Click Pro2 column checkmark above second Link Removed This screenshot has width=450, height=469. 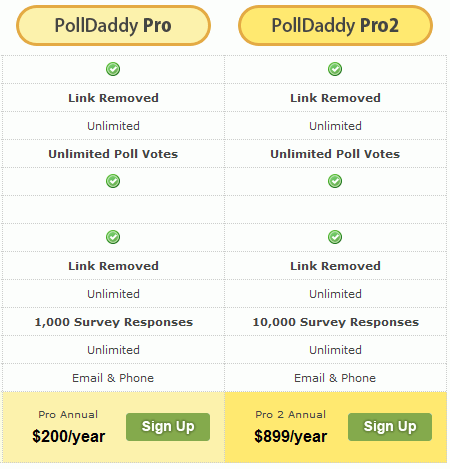pyautogui.click(x=335, y=237)
